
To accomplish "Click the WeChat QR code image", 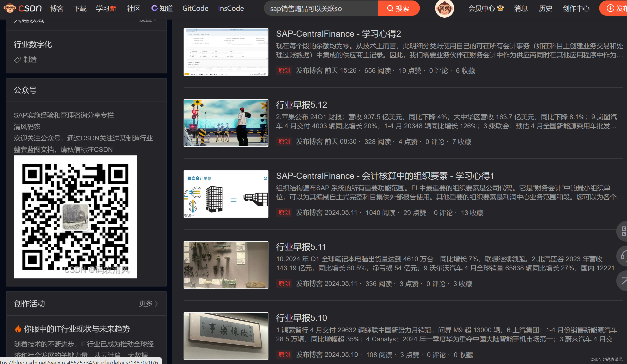I will click(x=75, y=217).
